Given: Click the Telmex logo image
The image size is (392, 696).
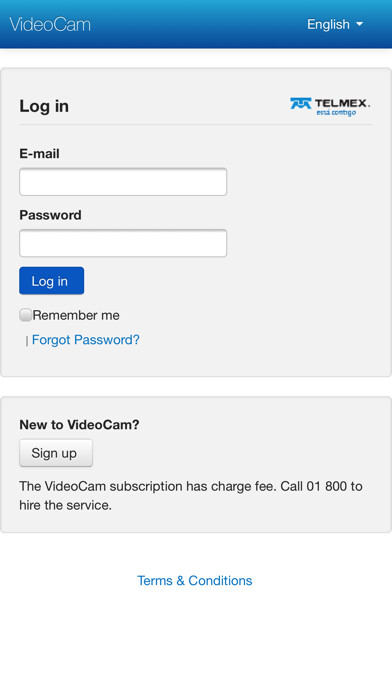Looking at the screenshot, I should coord(330,107).
